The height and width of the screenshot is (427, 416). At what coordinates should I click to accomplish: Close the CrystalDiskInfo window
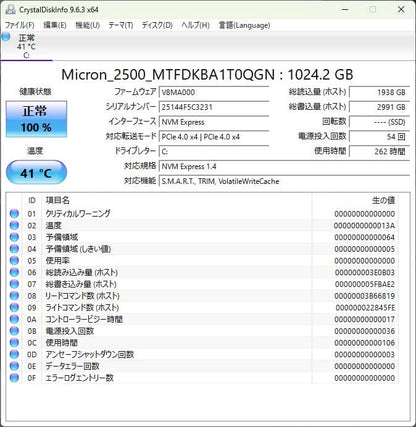coord(401,9)
